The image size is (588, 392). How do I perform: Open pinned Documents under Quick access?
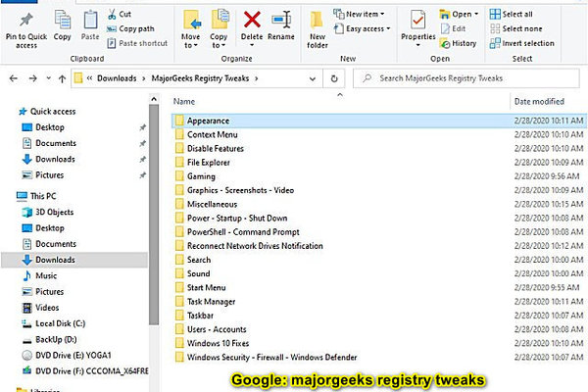point(50,143)
